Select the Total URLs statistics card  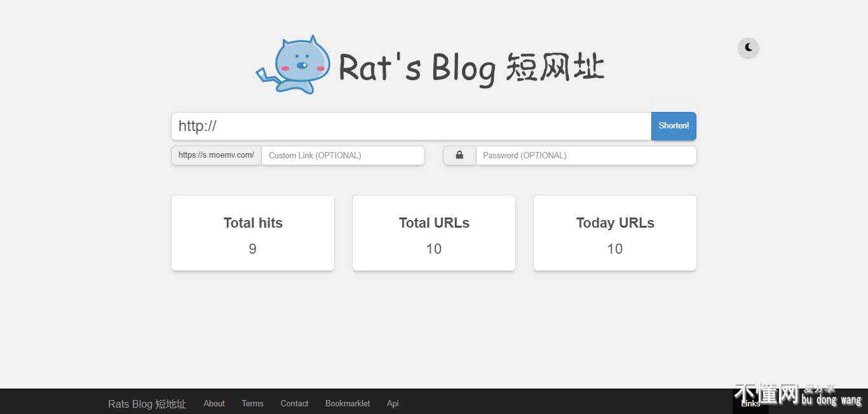(x=434, y=233)
